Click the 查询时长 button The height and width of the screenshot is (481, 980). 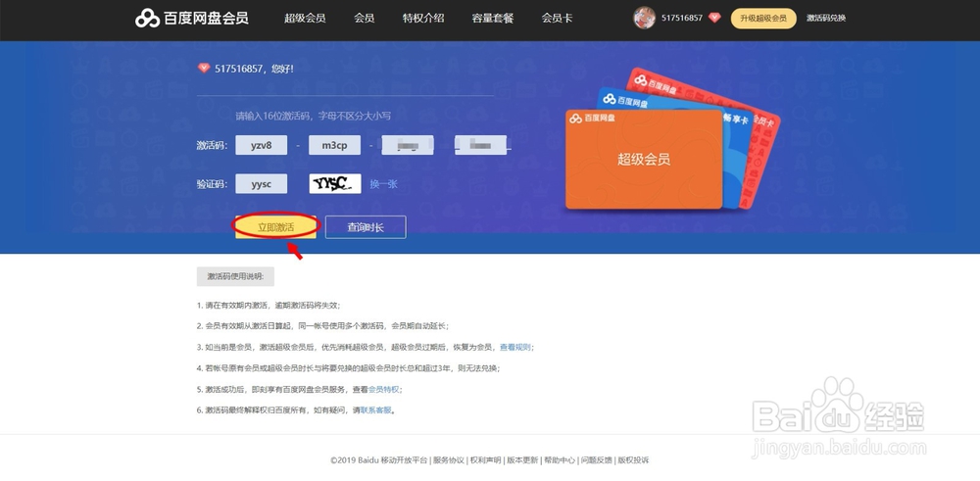366,227
